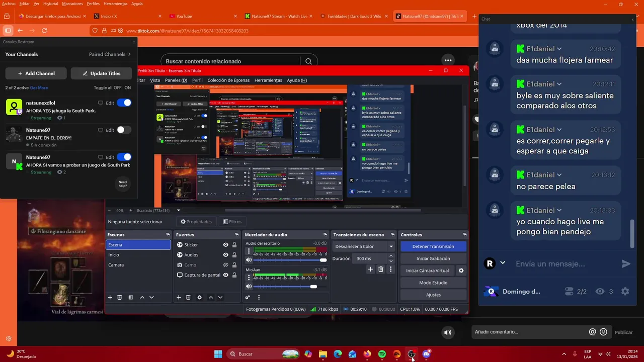Open E1daniel dropdown in byle message
644x362 pixels.
coord(559,84)
